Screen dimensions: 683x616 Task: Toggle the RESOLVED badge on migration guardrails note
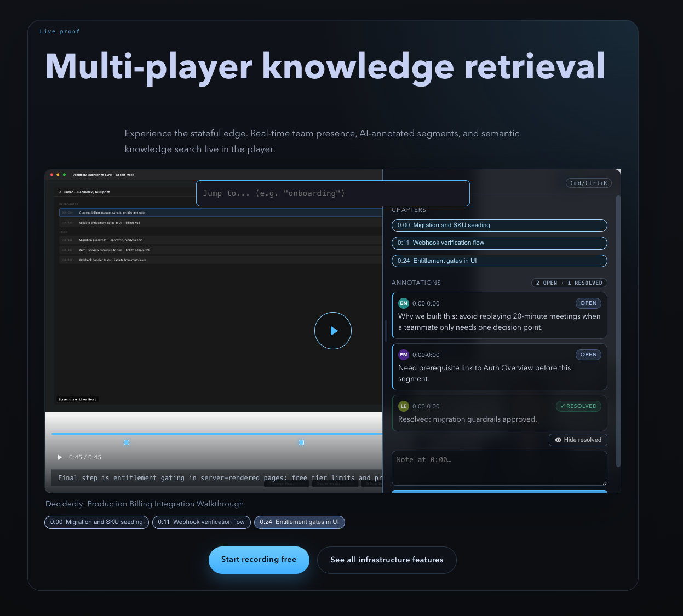pyautogui.click(x=578, y=406)
